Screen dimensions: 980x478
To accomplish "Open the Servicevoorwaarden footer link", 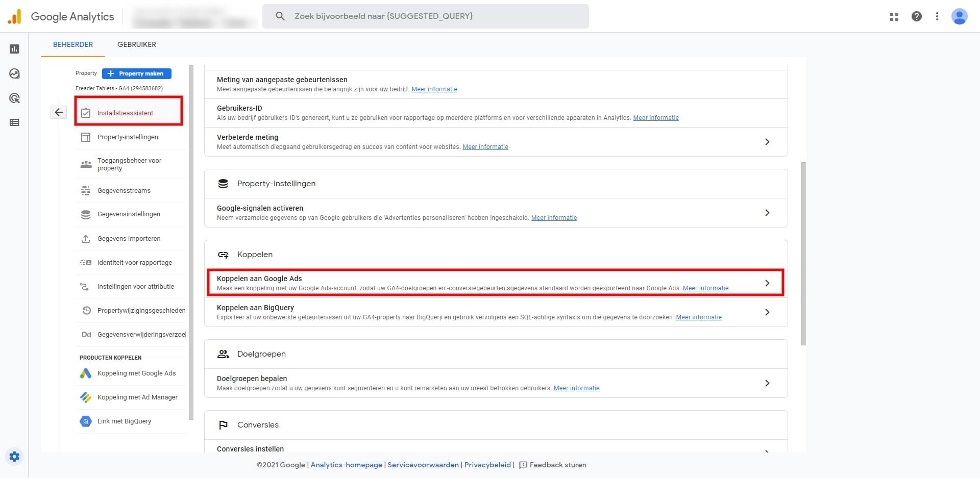I will (x=423, y=465).
